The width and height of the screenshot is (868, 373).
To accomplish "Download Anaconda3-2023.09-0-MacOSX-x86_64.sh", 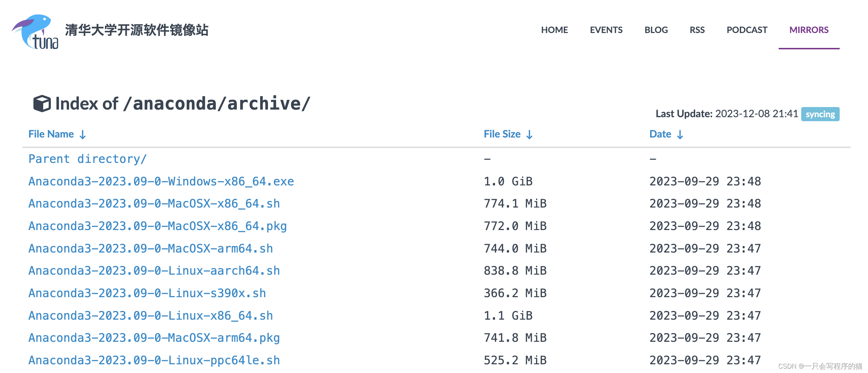I will click(x=154, y=204).
